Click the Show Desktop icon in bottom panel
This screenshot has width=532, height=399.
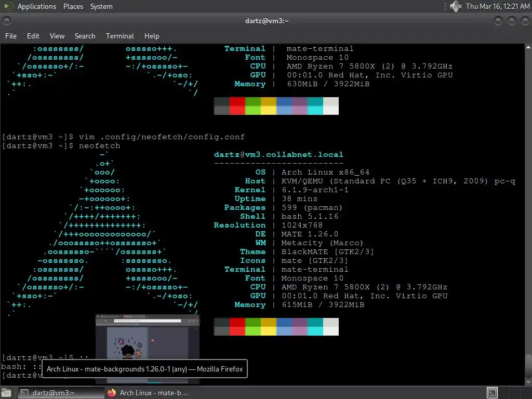[6, 393]
